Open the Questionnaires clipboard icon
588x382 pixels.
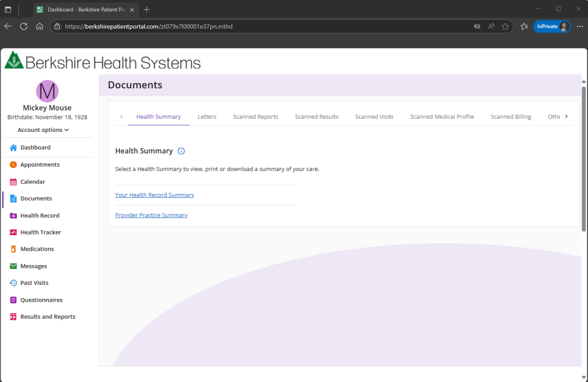(13, 300)
